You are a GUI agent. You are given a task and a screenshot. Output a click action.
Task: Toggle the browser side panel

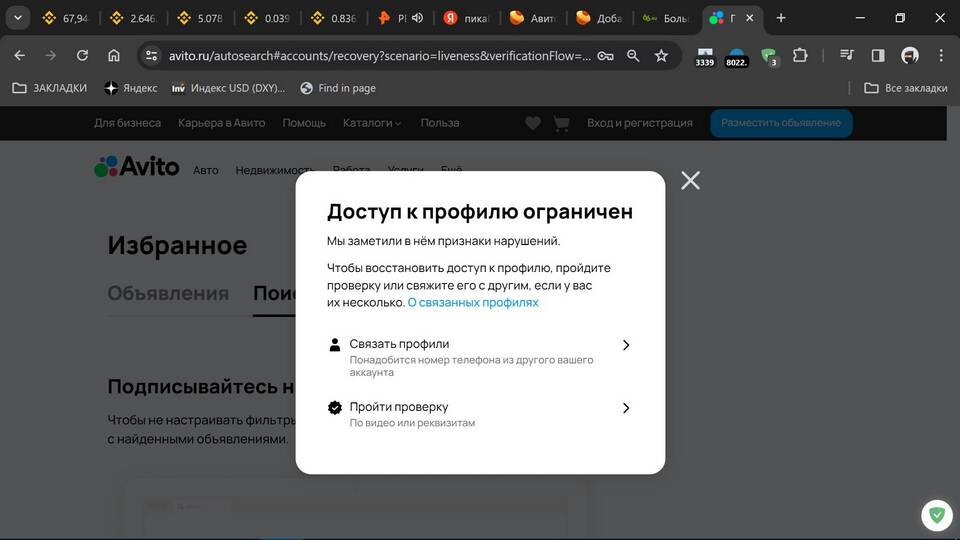click(878, 56)
